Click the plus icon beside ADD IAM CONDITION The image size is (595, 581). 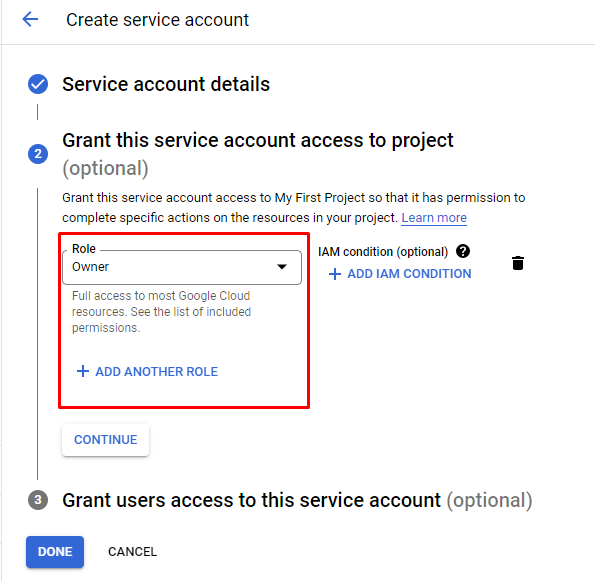pyautogui.click(x=335, y=274)
